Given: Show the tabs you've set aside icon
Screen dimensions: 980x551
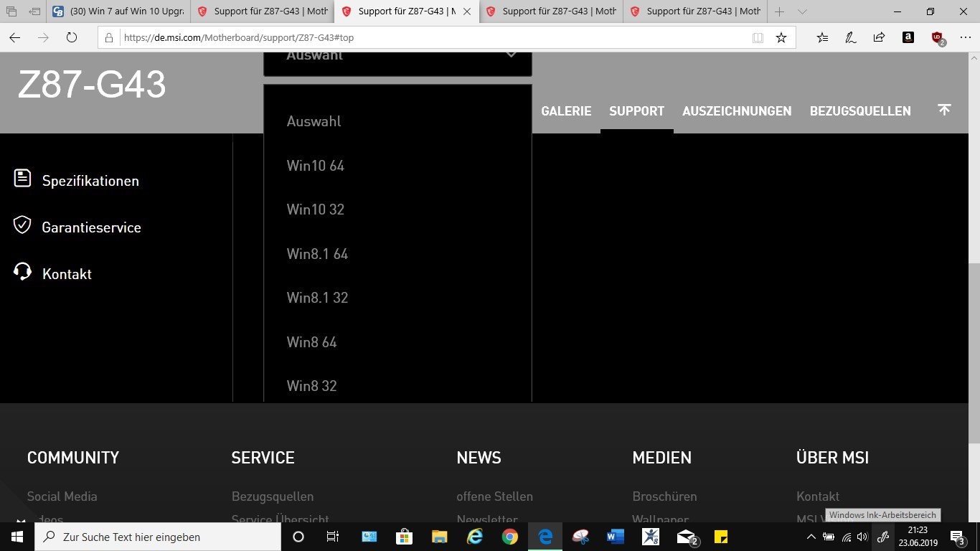Looking at the screenshot, I should pos(11,11).
